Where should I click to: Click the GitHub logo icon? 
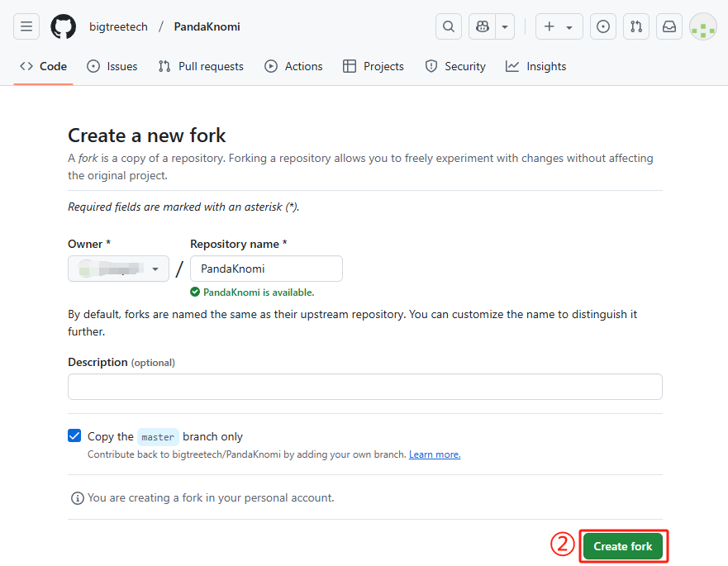point(63,26)
